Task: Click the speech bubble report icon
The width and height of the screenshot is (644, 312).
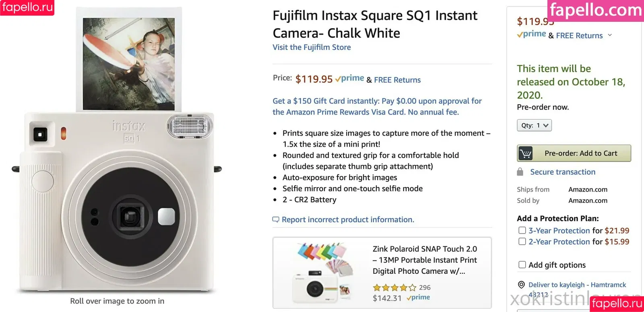Action: (276, 219)
